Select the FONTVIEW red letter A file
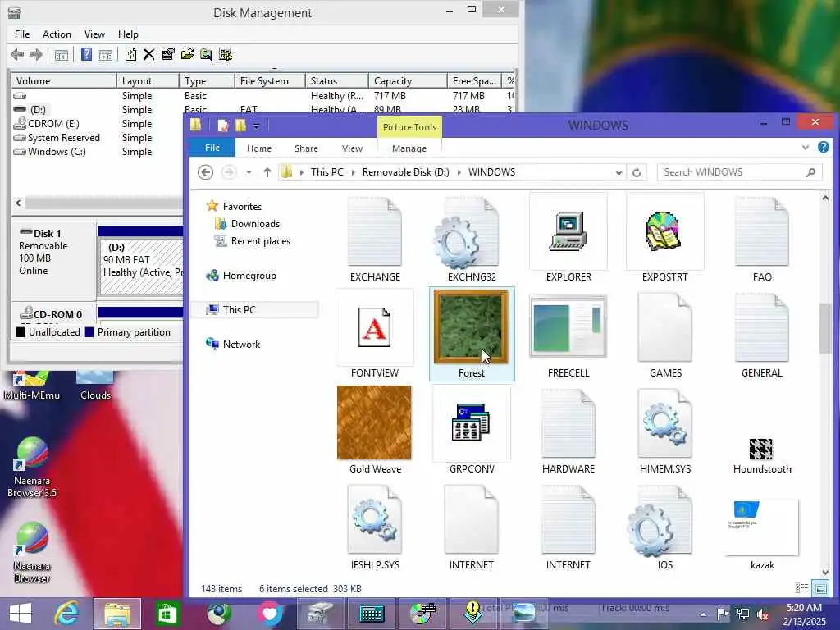The width and height of the screenshot is (840, 630). point(374,334)
